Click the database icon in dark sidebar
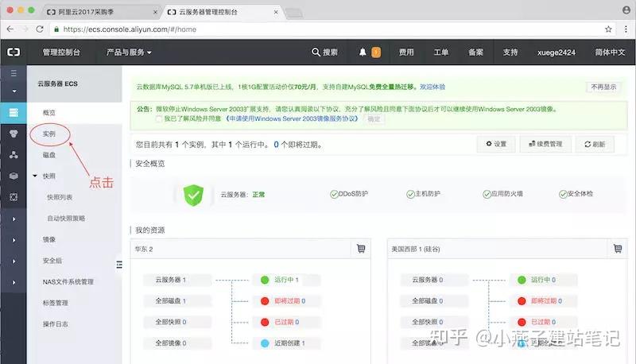The width and height of the screenshot is (636, 364). pyautogui.click(x=14, y=134)
